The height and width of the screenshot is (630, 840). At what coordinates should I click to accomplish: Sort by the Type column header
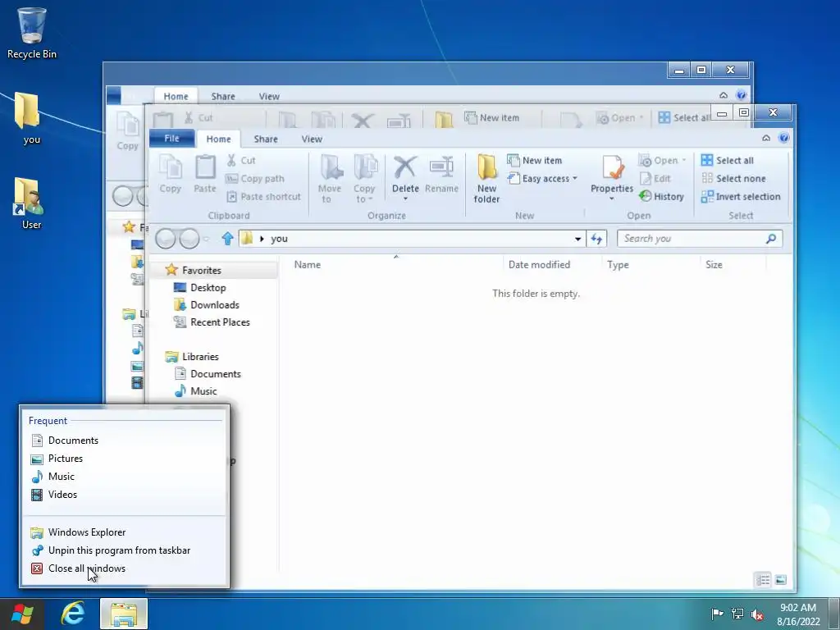point(618,265)
